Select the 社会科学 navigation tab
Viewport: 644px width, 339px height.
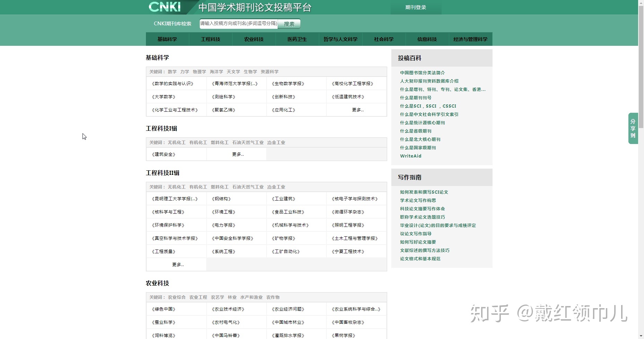[384, 39]
